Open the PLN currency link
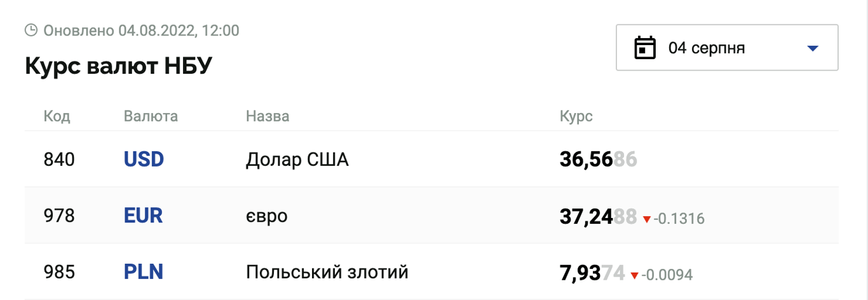Image resolution: width=868 pixels, height=300 pixels. (143, 272)
